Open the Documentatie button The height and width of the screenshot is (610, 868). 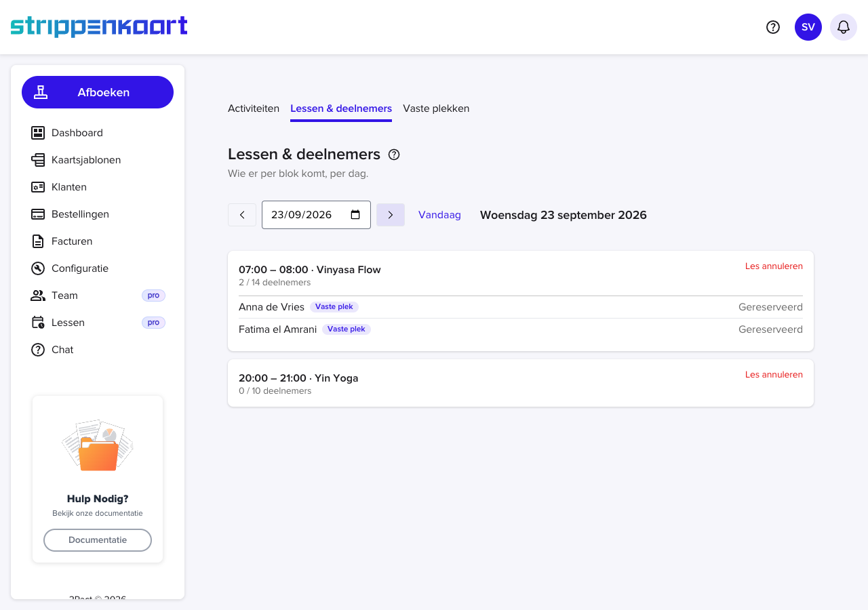coord(98,540)
